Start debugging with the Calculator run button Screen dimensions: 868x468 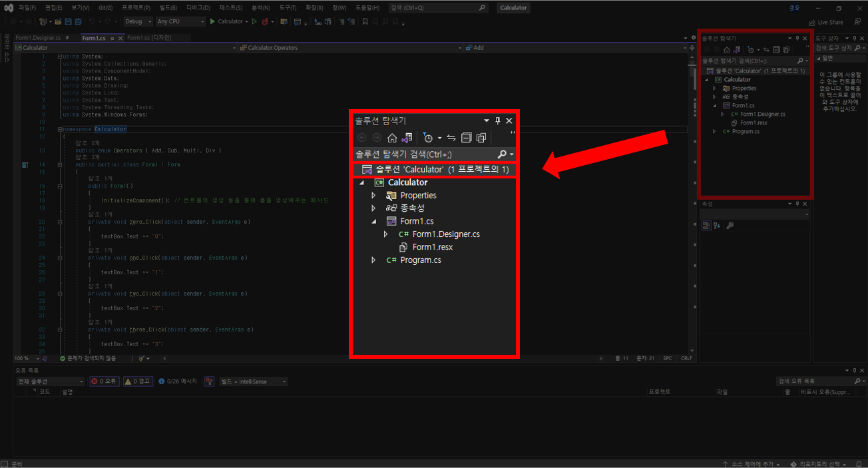point(227,21)
